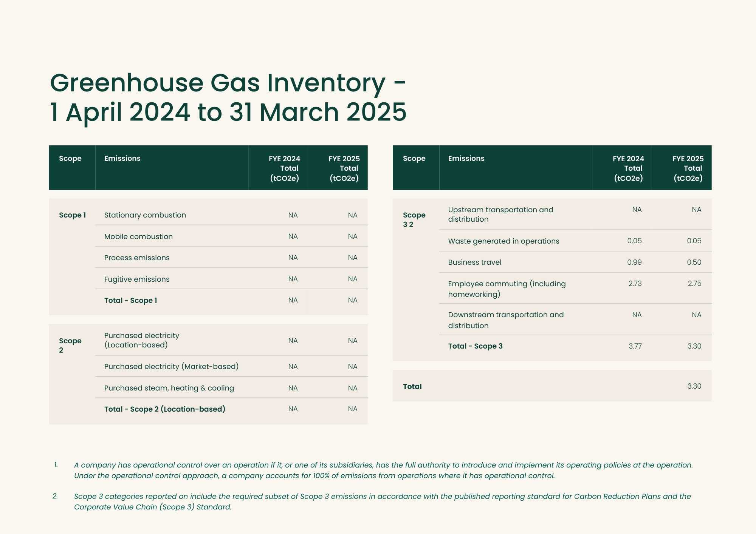Select Total Scope 3 FYE 2024 value 3.77
Viewport: 756px width, 534px height.
635,346
